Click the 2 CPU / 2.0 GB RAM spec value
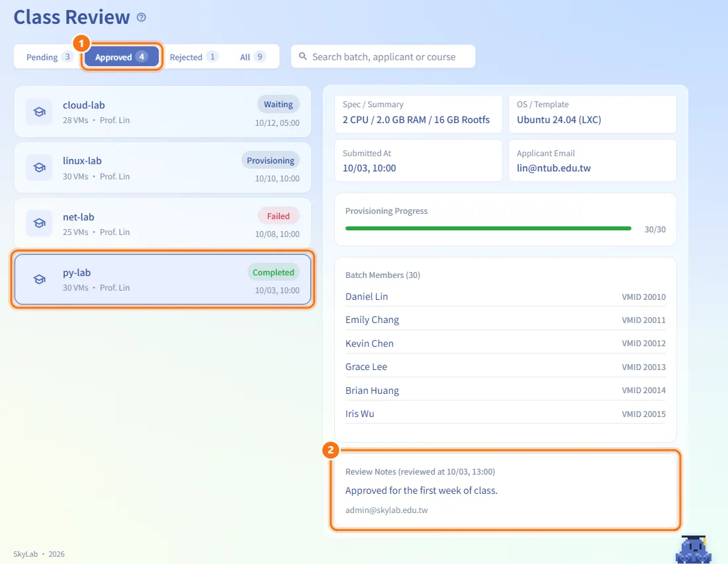Image resolution: width=728 pixels, height=564 pixels. tap(416, 120)
